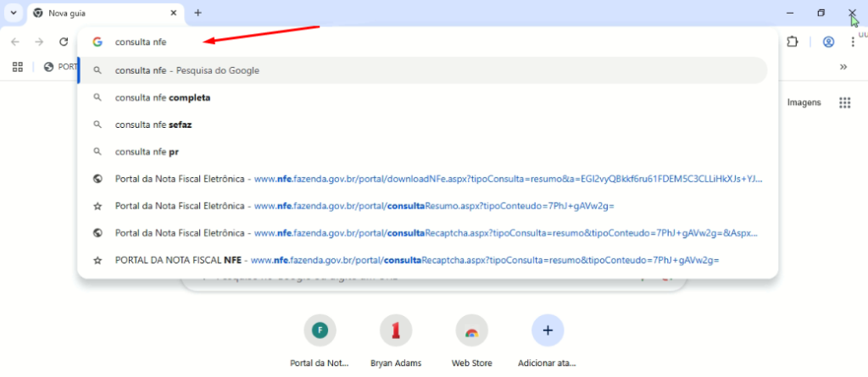The image size is (868, 377).
Task: Close the Nova guia tab
Action: tap(174, 13)
